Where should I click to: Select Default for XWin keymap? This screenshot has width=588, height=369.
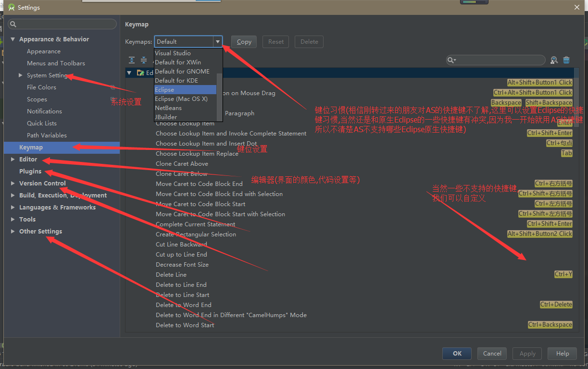[x=185, y=62]
